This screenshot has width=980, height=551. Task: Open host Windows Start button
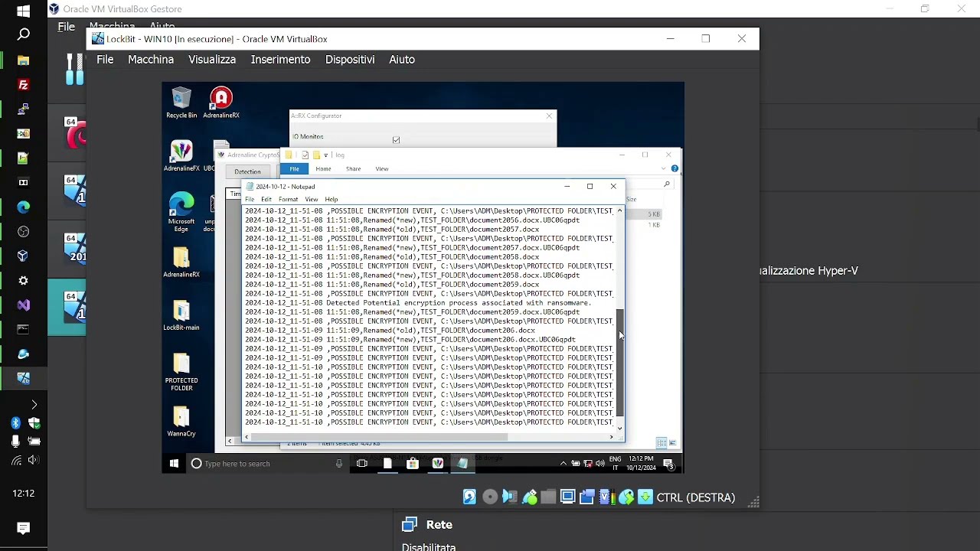(x=23, y=11)
